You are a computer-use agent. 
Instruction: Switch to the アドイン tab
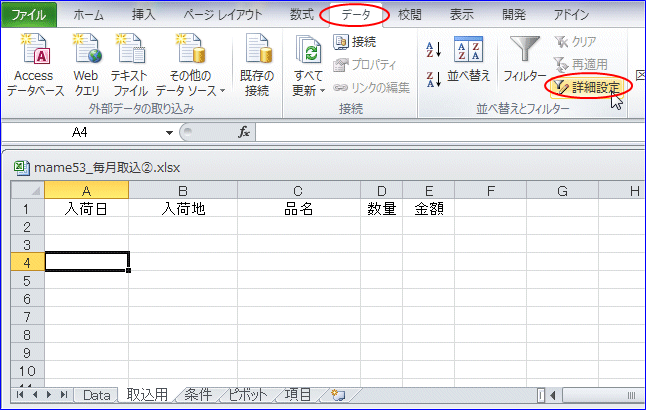[x=571, y=15]
